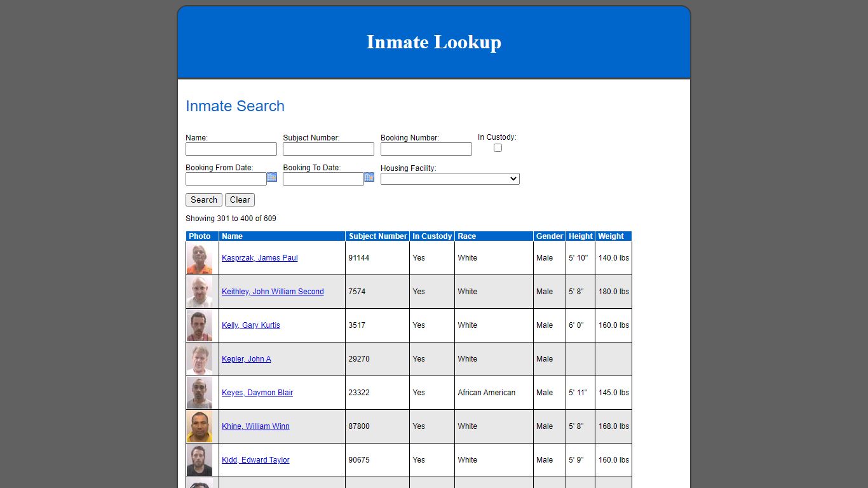Viewport: 868px width, 488px height.
Task: Open the Booking To Date calendar picker
Action: click(x=369, y=177)
